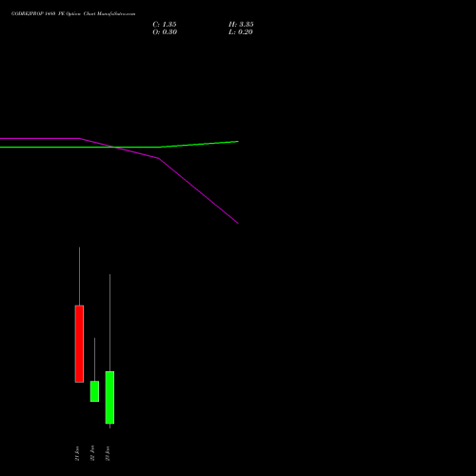Click the "22 Jan" date axis label
The height and width of the screenshot is (476, 476).
92,453
